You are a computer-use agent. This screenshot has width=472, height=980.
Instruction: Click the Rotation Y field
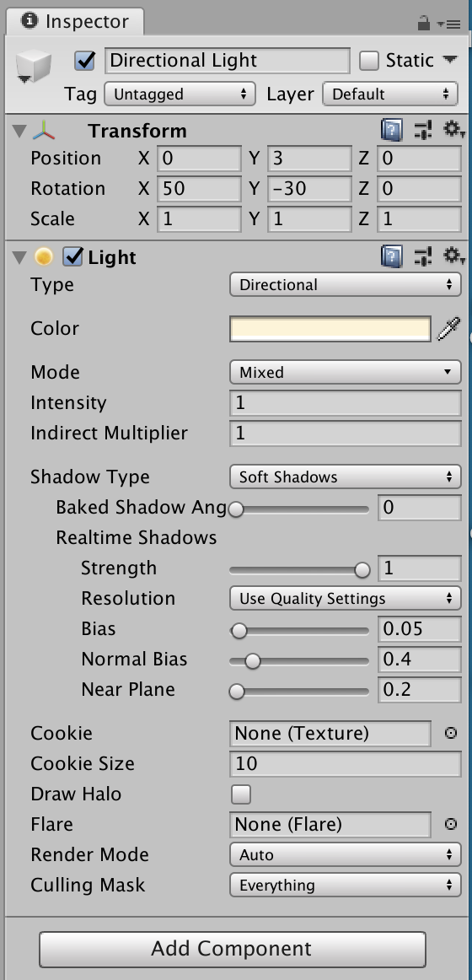[309, 189]
